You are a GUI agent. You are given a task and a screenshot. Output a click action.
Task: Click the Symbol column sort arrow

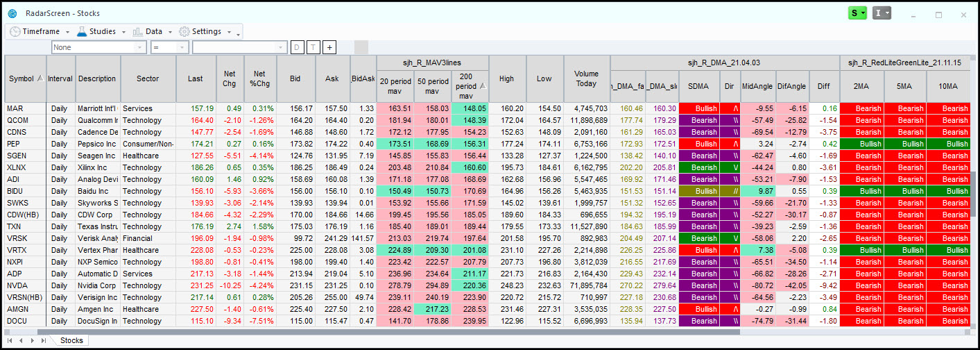40,78
